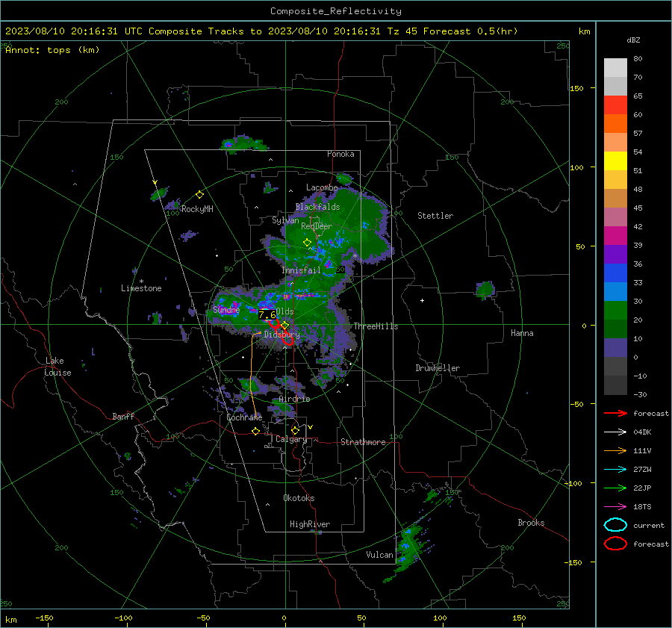Click the Brooks city label
Viewport: 672px width, 628px height.
coord(531,523)
